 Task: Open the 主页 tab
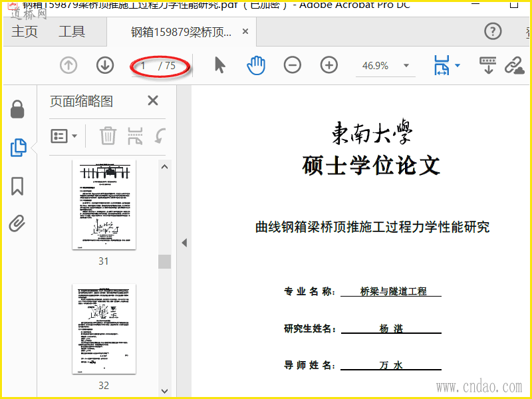25,31
